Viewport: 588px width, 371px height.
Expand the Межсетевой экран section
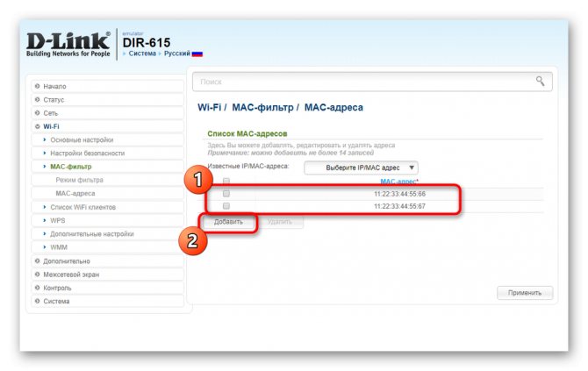(108, 275)
